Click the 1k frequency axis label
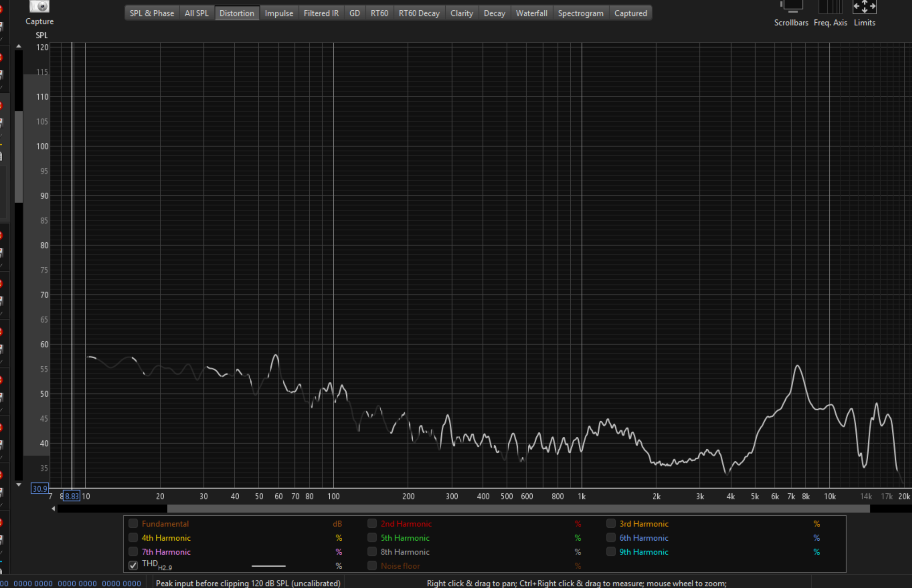This screenshot has width=912, height=588. (581, 496)
